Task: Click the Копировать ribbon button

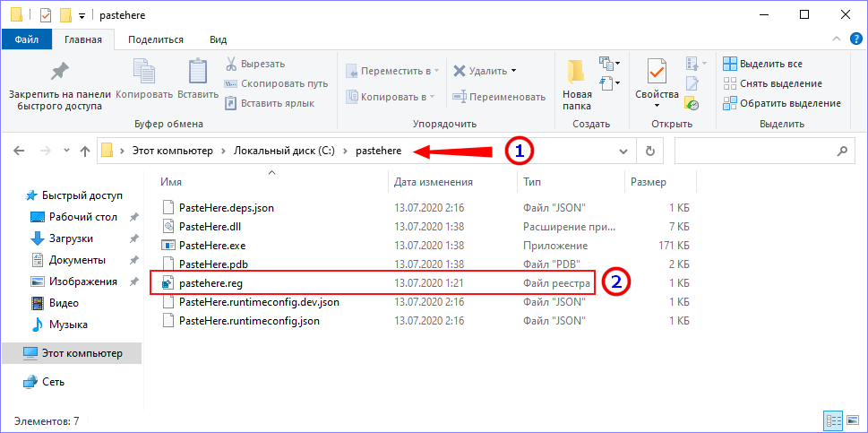Action: point(144,79)
